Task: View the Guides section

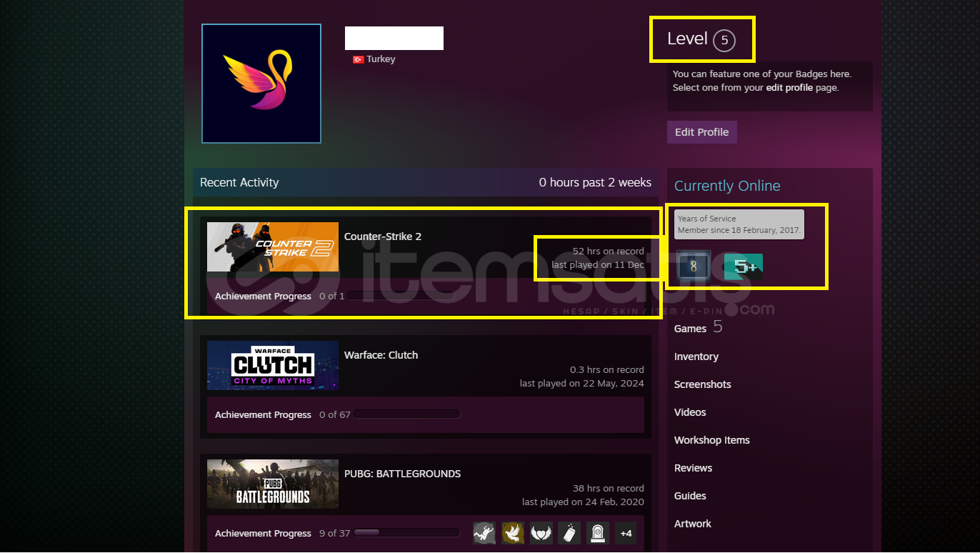Action: 690,496
